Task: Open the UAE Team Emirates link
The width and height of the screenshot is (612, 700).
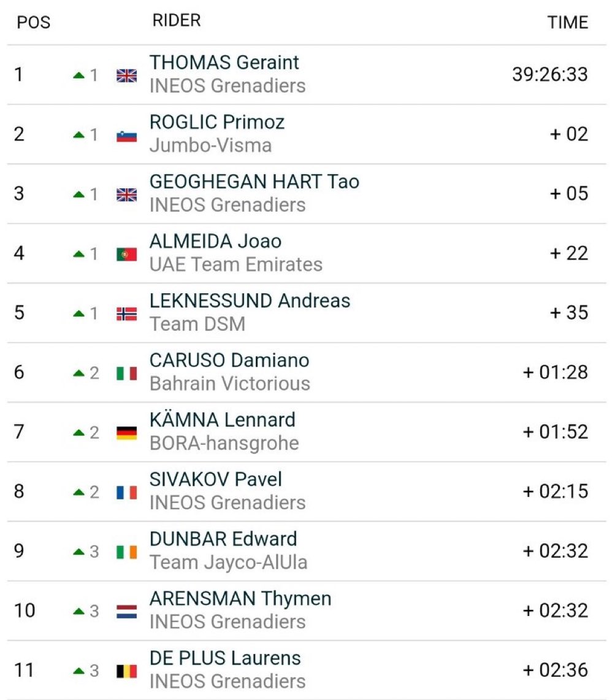Action: pyautogui.click(x=235, y=264)
